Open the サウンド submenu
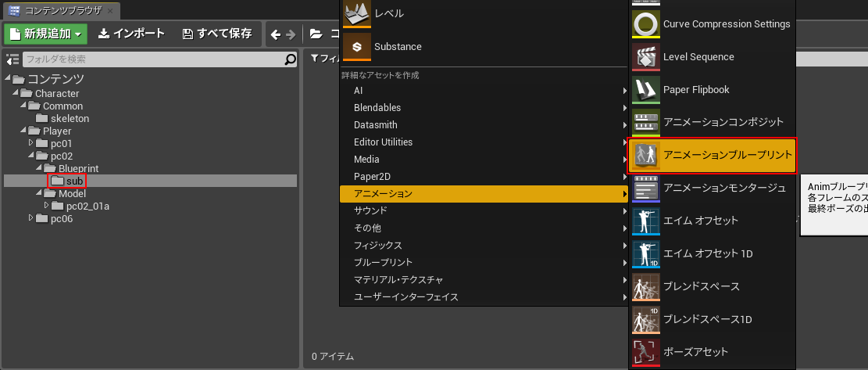 tap(484, 210)
